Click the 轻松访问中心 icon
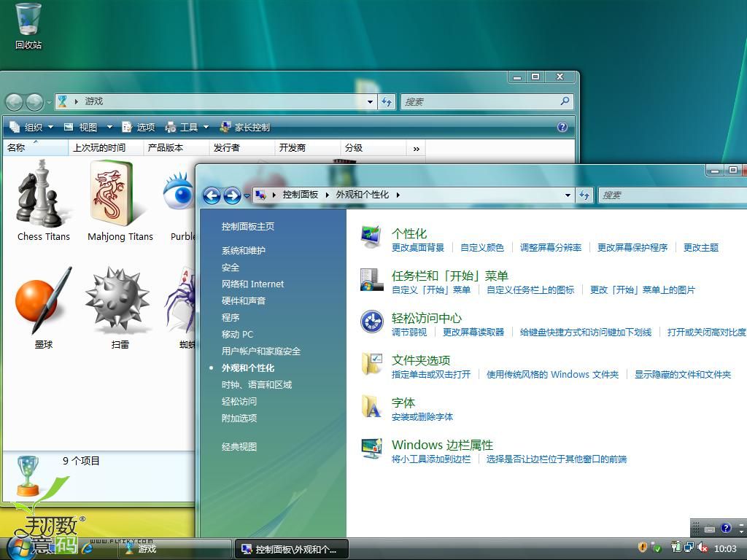Screen dimensions: 747x560 click(x=371, y=322)
